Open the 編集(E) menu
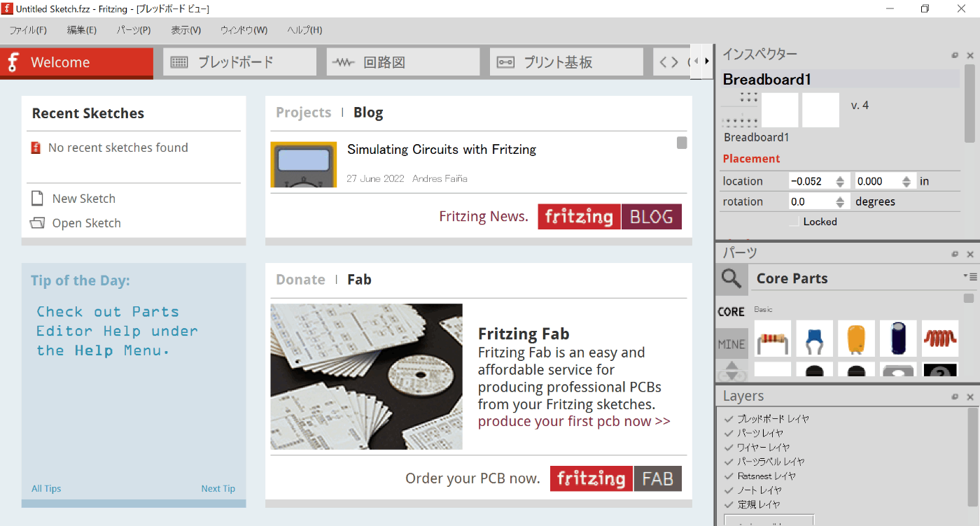This screenshot has width=980, height=526. [x=82, y=30]
